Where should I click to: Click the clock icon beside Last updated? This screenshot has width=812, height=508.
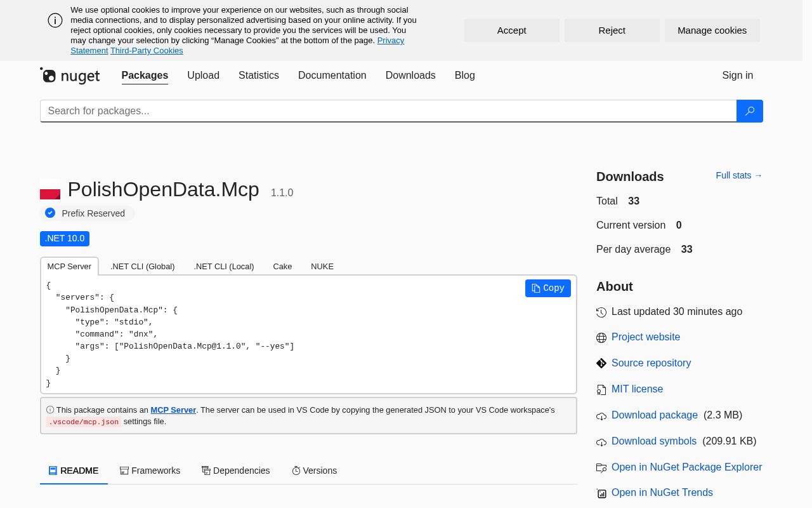(601, 312)
